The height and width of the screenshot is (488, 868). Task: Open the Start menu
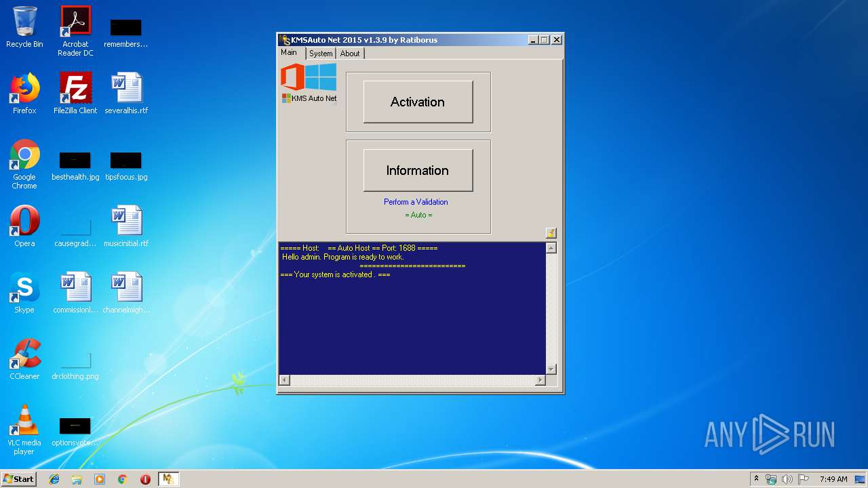19,479
